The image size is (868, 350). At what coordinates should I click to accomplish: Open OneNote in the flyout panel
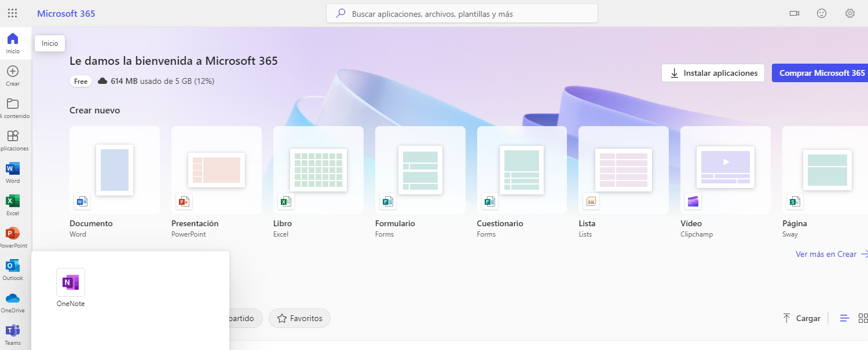pos(71,288)
